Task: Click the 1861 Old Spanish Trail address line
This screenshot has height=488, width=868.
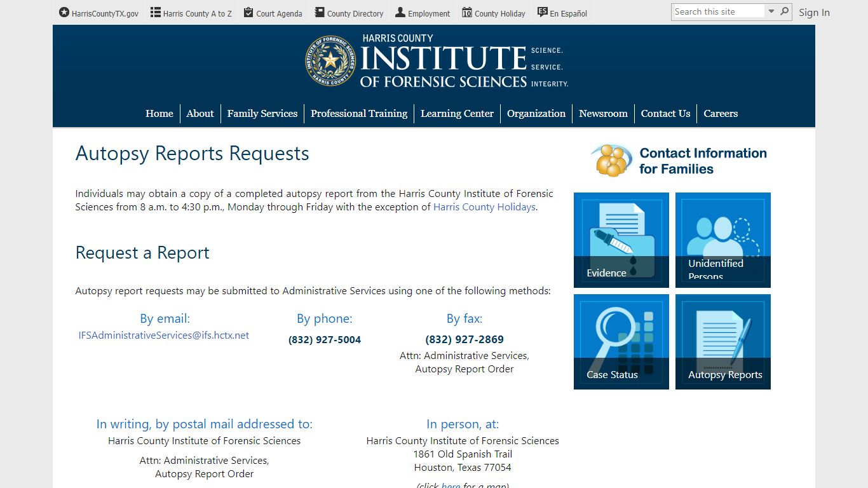Action: click(463, 454)
